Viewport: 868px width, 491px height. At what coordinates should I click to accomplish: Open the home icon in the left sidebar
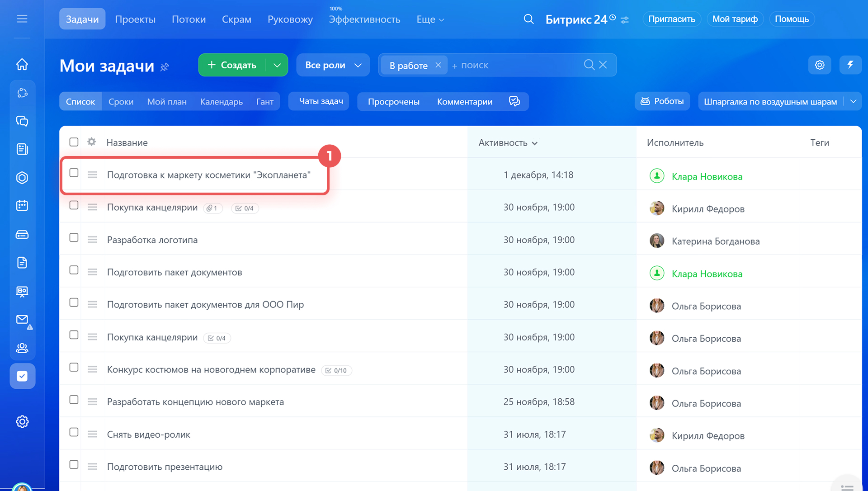point(22,65)
